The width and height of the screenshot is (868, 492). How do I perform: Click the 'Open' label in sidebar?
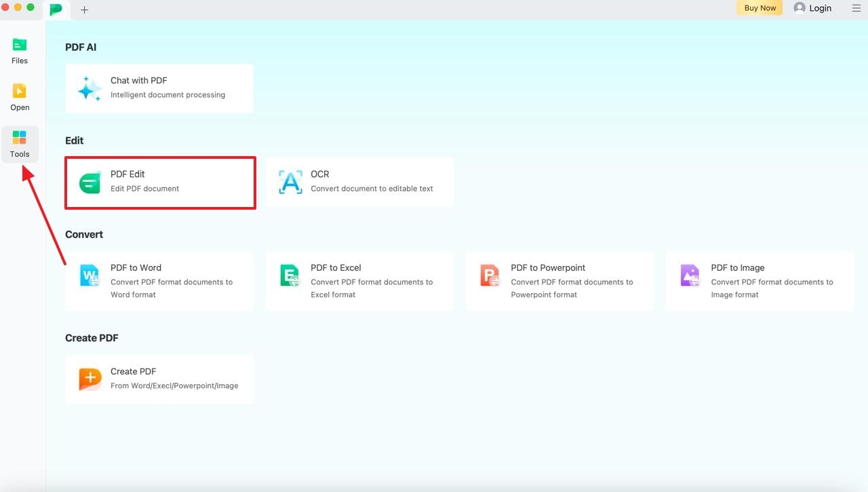pos(20,107)
